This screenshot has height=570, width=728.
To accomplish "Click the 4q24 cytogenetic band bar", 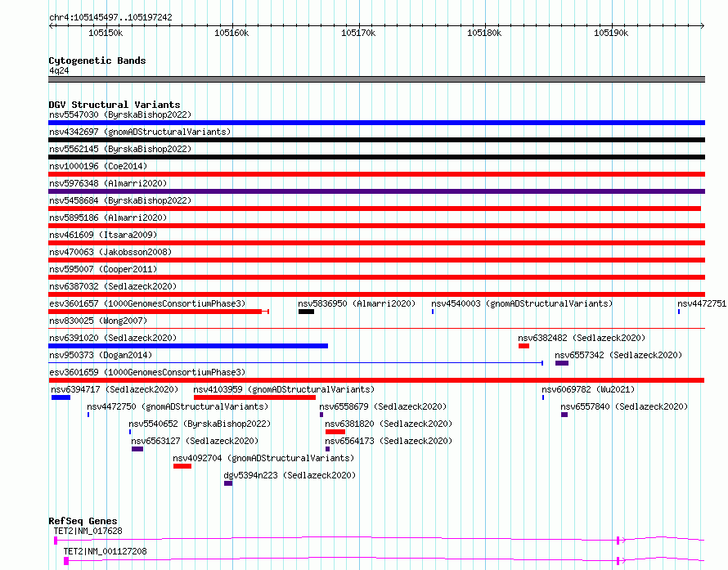I will 376,79.
